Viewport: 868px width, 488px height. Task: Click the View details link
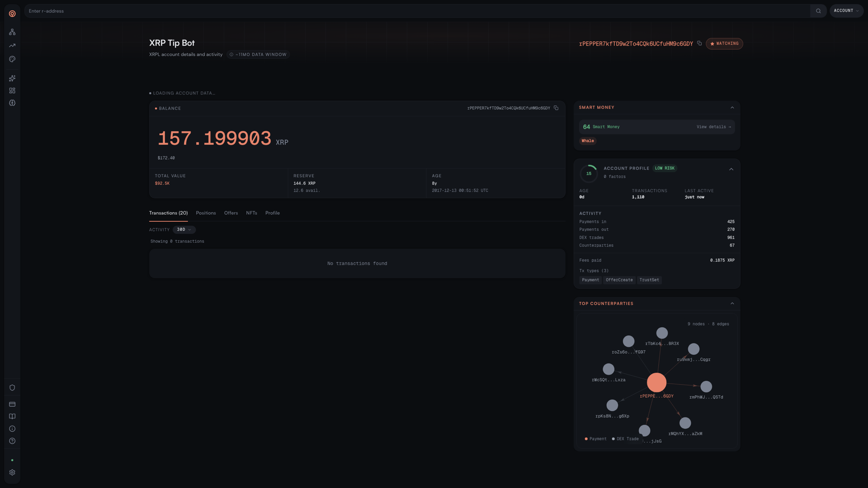[713, 127]
